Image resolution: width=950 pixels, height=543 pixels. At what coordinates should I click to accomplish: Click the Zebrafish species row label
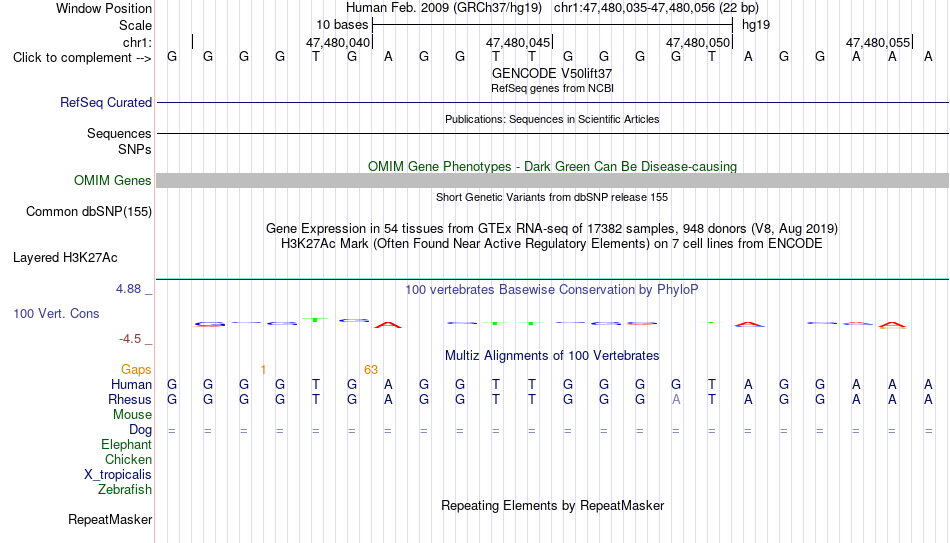(x=125, y=490)
